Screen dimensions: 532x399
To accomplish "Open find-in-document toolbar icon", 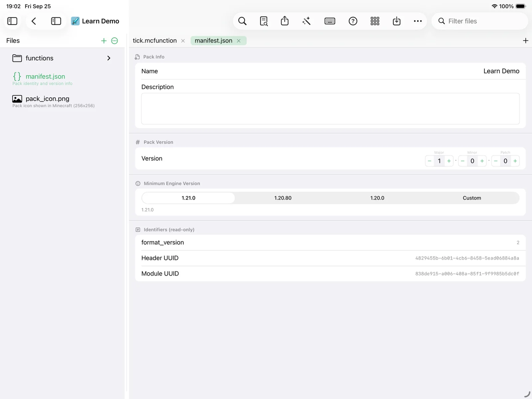I will (264, 21).
